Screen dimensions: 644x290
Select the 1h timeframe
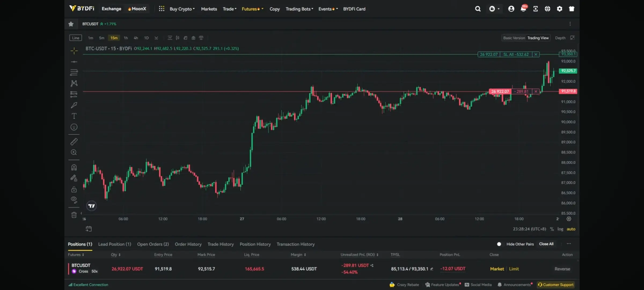click(126, 38)
